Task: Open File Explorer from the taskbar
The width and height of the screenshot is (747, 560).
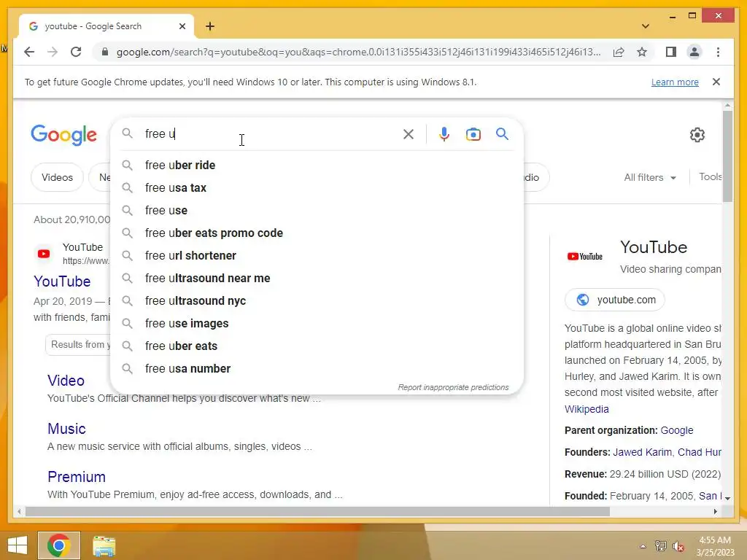Action: tap(104, 545)
